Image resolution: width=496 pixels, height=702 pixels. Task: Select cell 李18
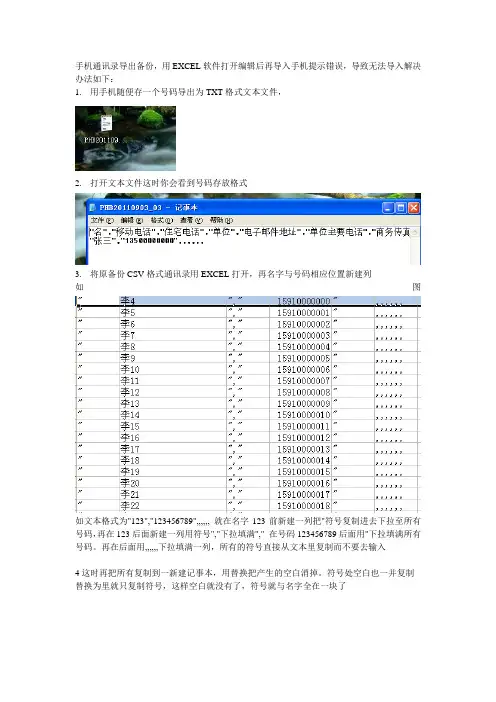click(x=173, y=460)
